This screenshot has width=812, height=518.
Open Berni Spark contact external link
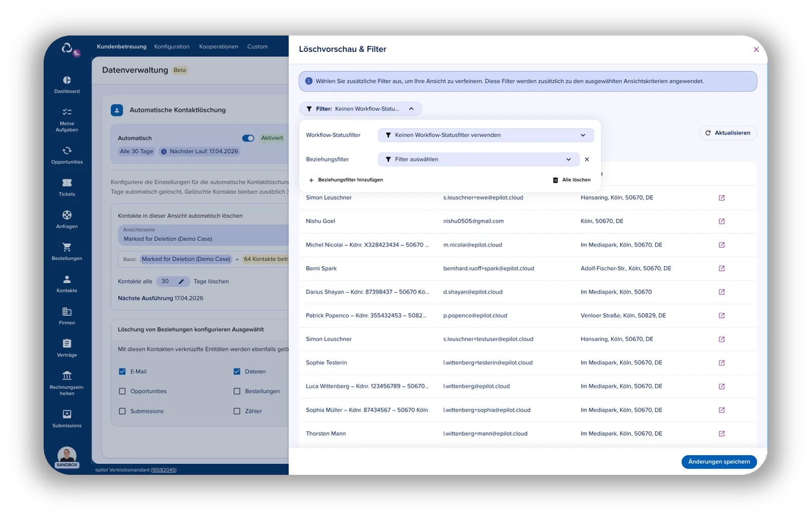coord(722,269)
